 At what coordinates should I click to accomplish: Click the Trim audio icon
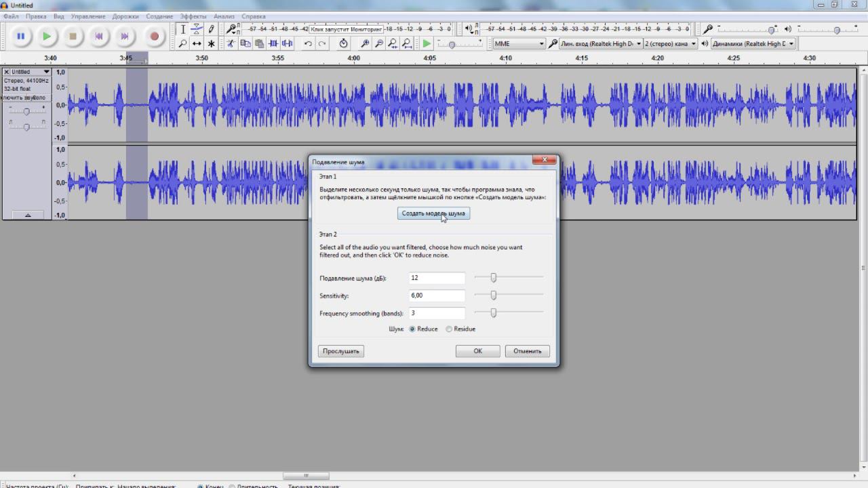pyautogui.click(x=273, y=43)
